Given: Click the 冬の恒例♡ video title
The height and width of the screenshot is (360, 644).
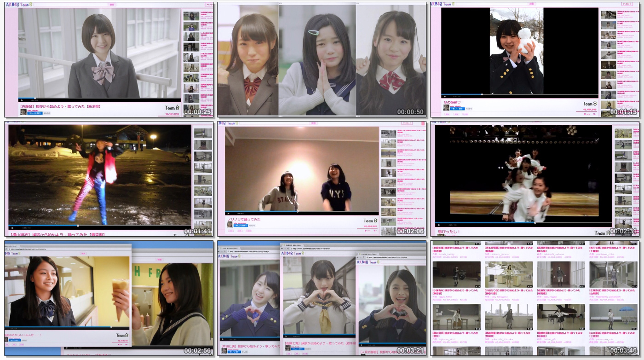Looking at the screenshot, I should coord(452,102).
